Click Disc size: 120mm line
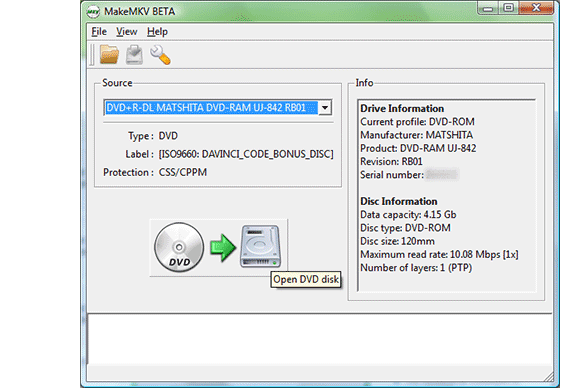The image size is (583, 390). [397, 241]
